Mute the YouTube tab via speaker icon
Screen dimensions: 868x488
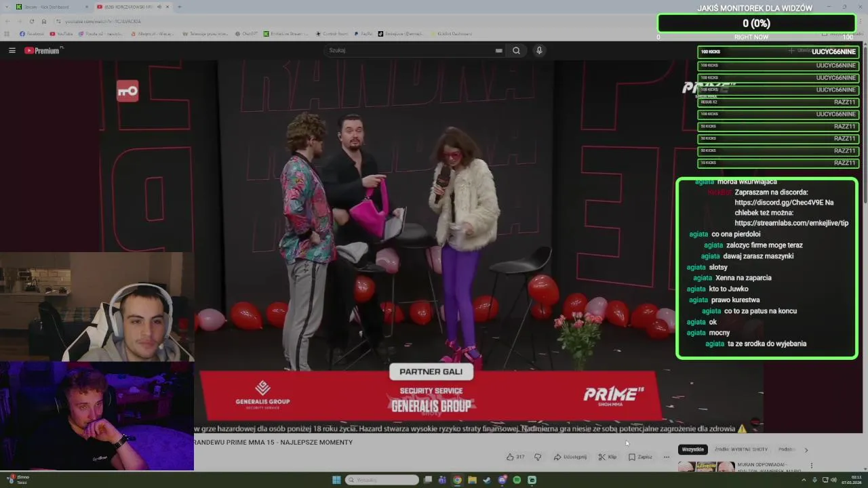coord(159,7)
